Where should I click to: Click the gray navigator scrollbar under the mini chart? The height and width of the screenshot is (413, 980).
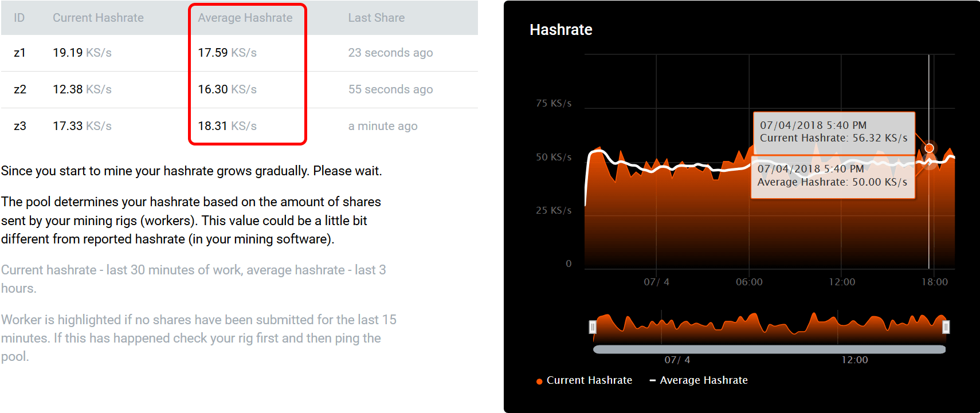pos(769,349)
